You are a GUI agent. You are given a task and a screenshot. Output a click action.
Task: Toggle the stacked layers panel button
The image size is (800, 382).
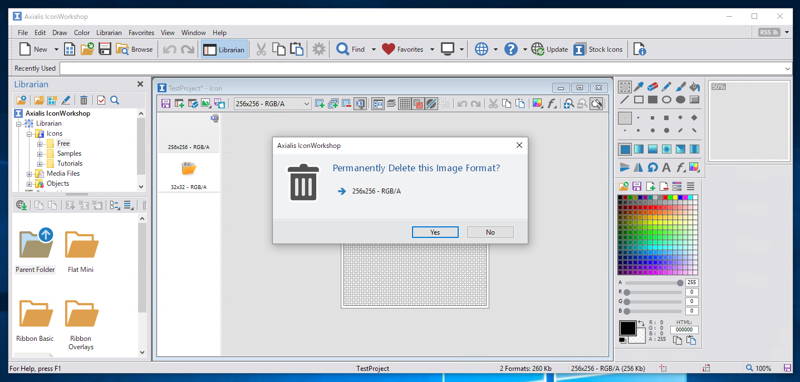[x=391, y=104]
